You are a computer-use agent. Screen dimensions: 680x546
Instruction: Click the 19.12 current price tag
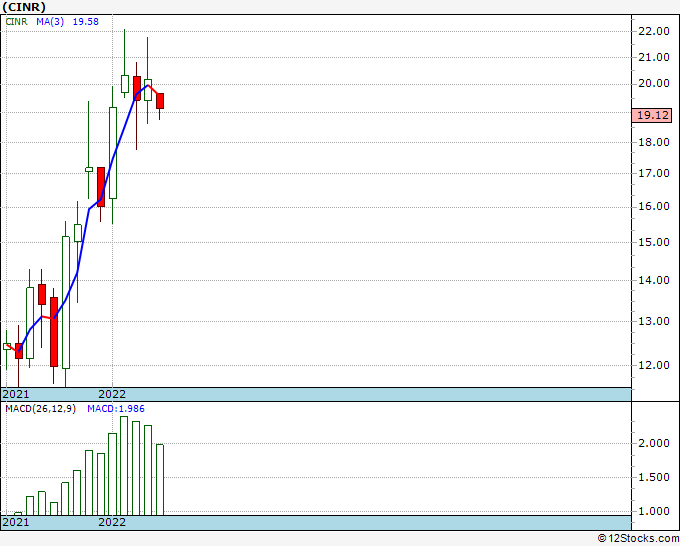coord(652,115)
